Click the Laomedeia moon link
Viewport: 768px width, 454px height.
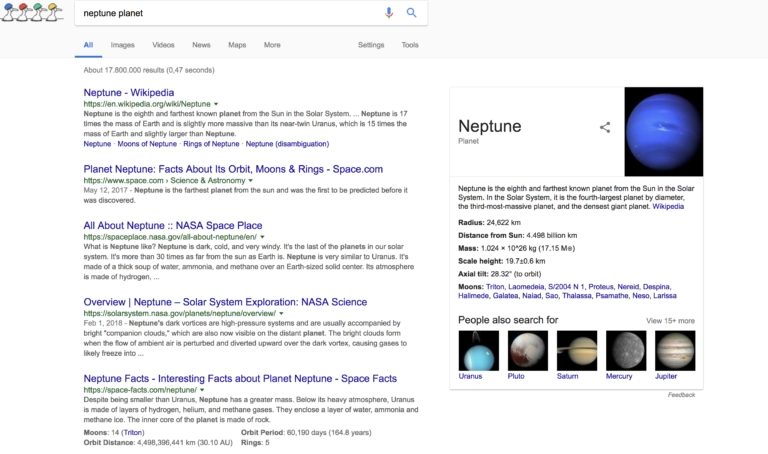[526, 287]
